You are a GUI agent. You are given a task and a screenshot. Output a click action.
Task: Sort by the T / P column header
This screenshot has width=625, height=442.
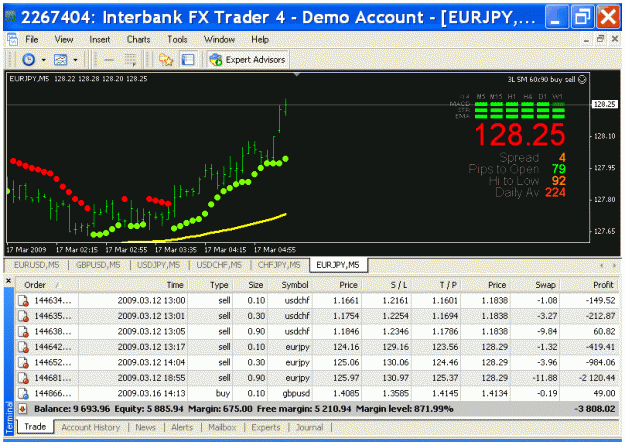click(x=436, y=285)
